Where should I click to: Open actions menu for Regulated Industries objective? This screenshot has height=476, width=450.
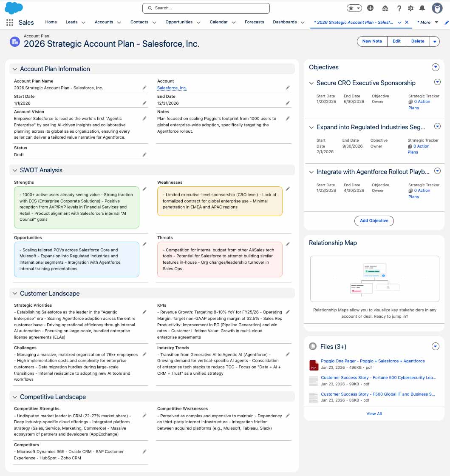[437, 126]
